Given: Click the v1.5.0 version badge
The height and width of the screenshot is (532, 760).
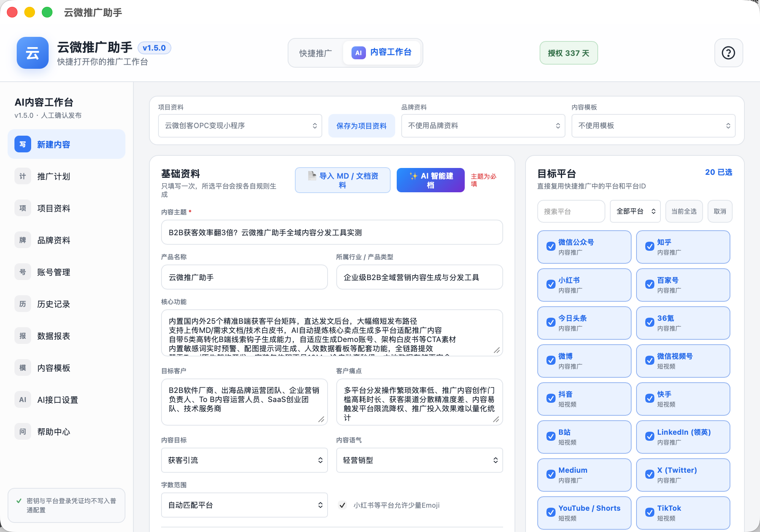Looking at the screenshot, I should [154, 48].
